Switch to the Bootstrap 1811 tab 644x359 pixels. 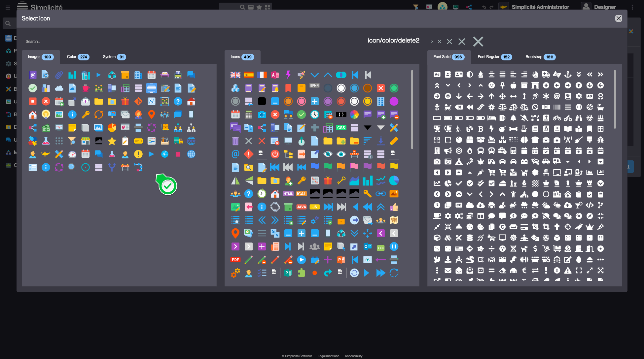click(x=540, y=57)
